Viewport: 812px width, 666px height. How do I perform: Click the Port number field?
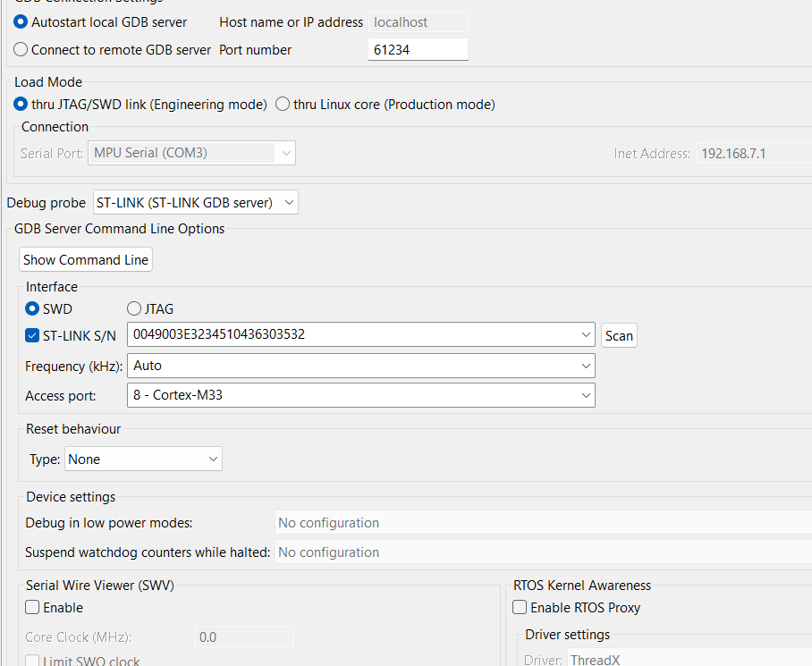click(x=418, y=50)
